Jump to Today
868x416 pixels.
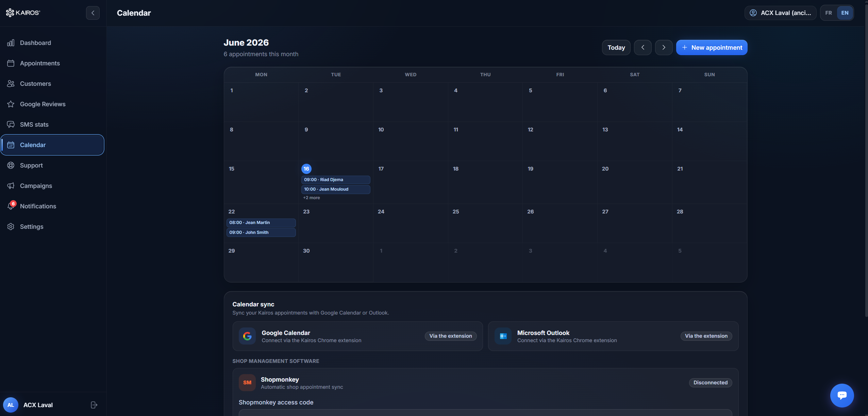616,48
